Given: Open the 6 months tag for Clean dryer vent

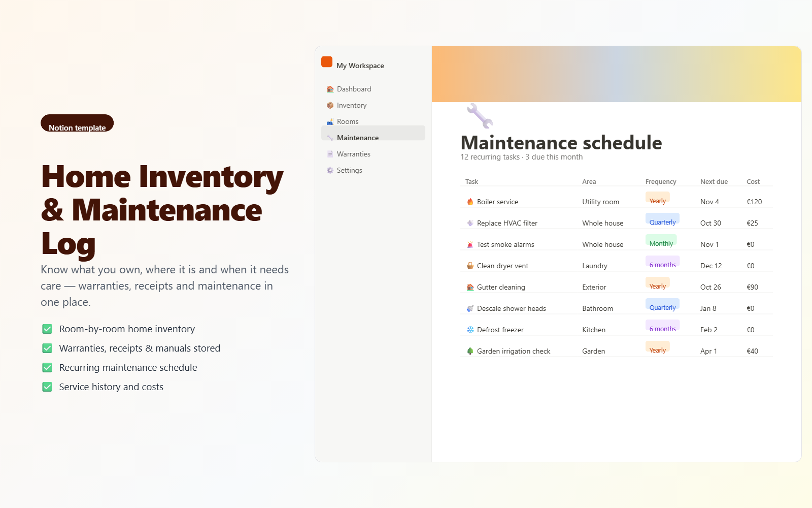Looking at the screenshot, I should point(662,262).
